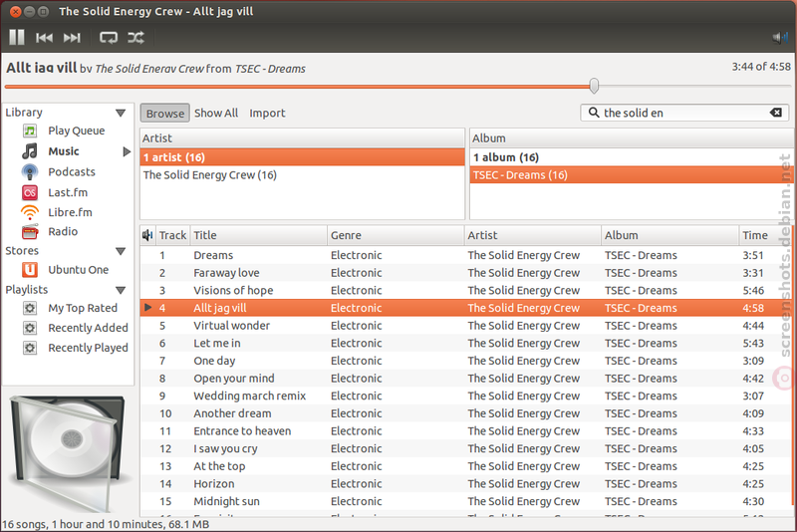The image size is (797, 532).
Task: Select the song Midnight sun
Action: (466, 501)
